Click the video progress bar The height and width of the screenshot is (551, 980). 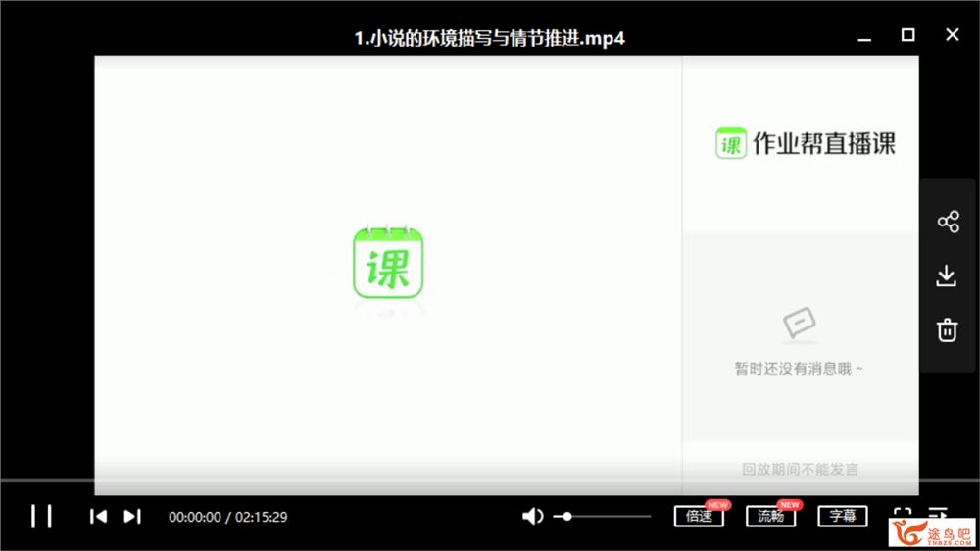(490, 481)
